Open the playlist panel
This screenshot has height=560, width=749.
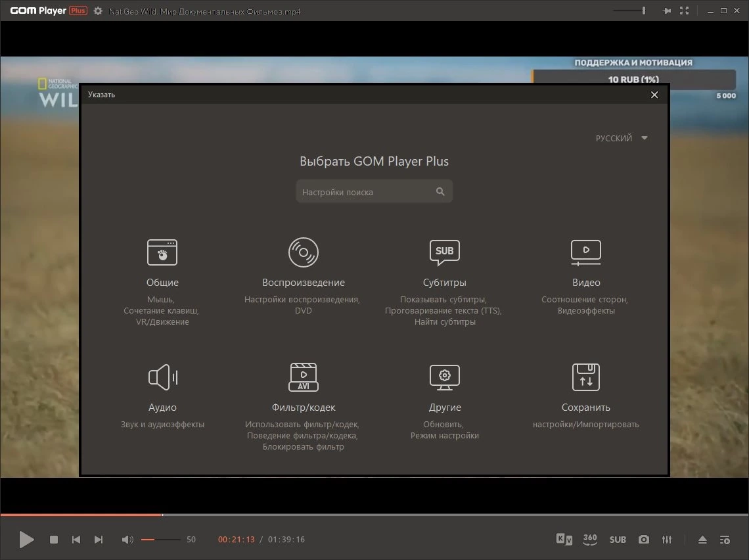725,540
